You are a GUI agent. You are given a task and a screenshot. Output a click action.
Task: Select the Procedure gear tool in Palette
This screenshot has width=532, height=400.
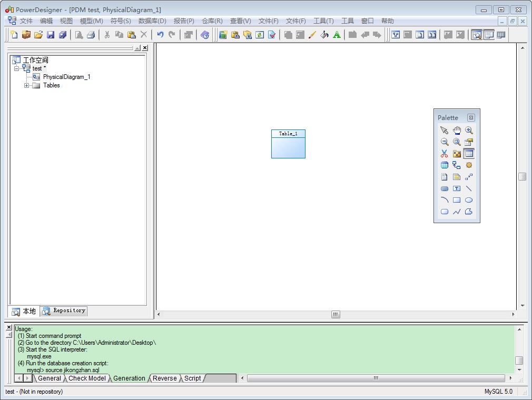point(469,165)
